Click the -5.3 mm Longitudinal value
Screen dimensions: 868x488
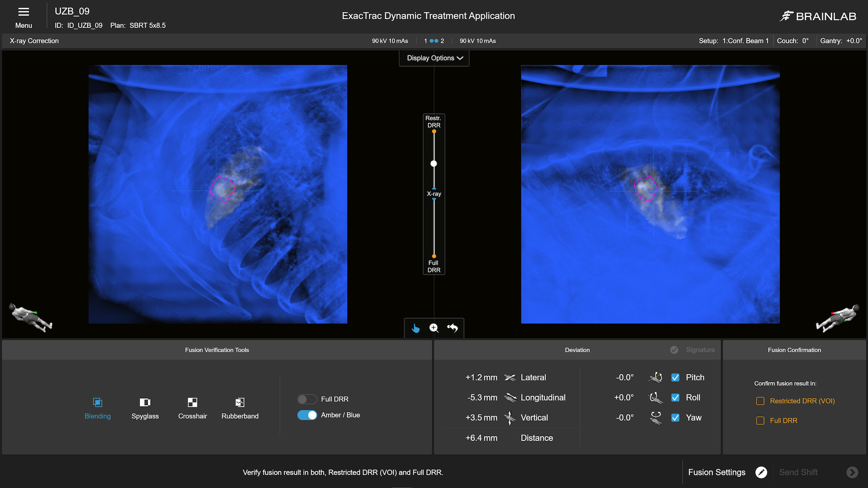[482, 397]
